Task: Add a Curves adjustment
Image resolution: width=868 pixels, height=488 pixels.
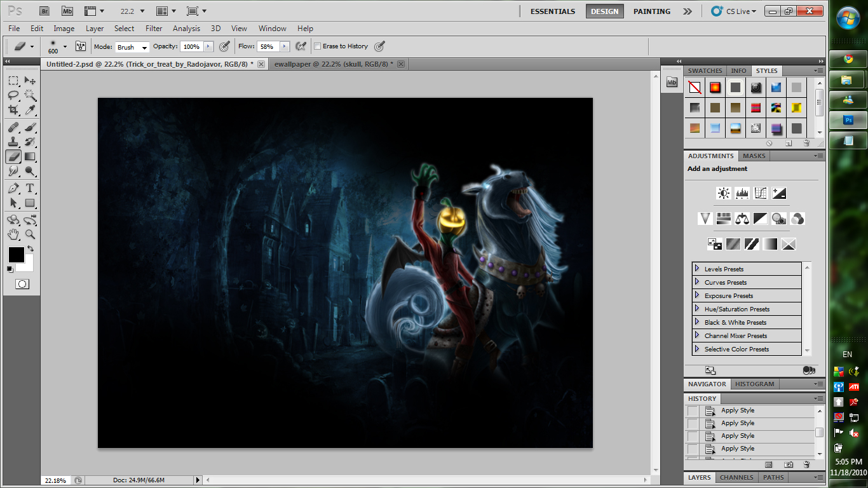Action: click(760, 193)
